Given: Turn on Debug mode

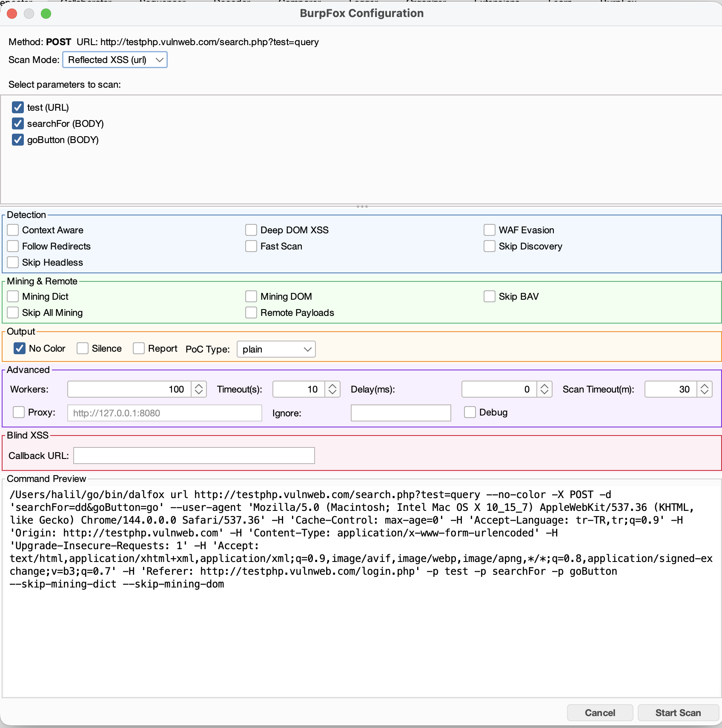Looking at the screenshot, I should coord(470,412).
